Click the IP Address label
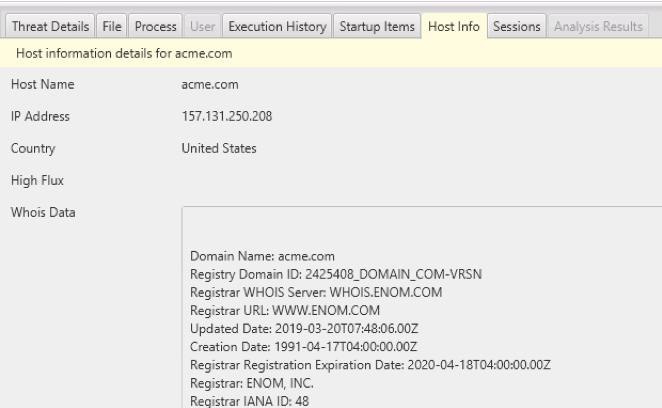The width and height of the screenshot is (662, 408). [40, 116]
